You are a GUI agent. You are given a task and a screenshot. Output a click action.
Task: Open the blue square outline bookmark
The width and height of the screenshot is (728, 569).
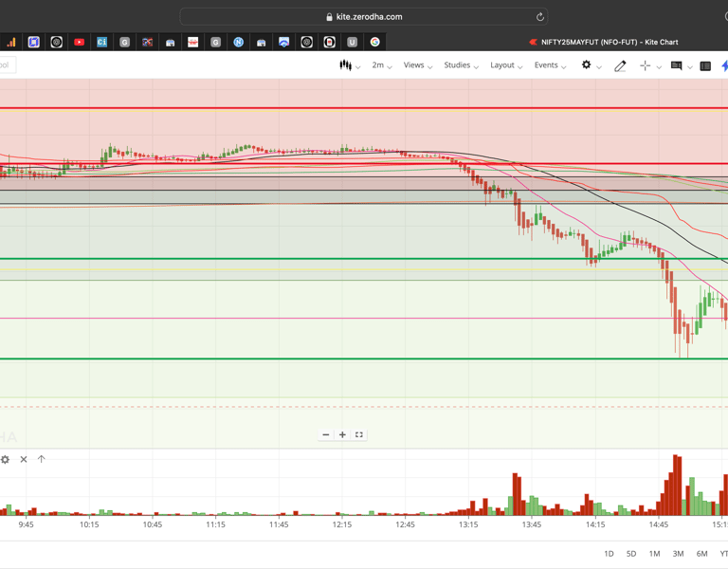click(33, 43)
